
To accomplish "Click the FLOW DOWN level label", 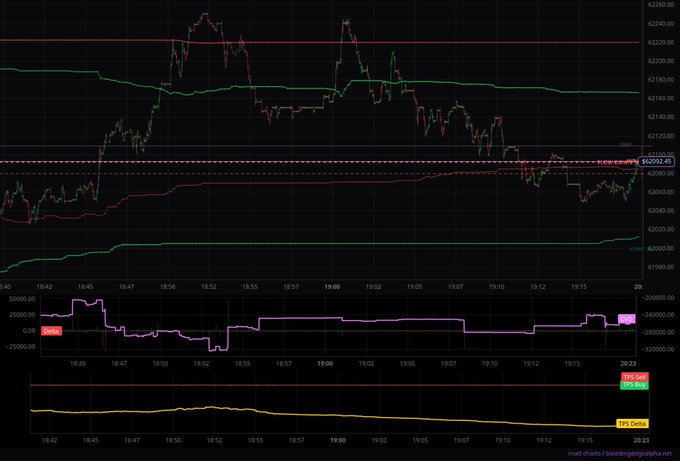I will pos(617,163).
